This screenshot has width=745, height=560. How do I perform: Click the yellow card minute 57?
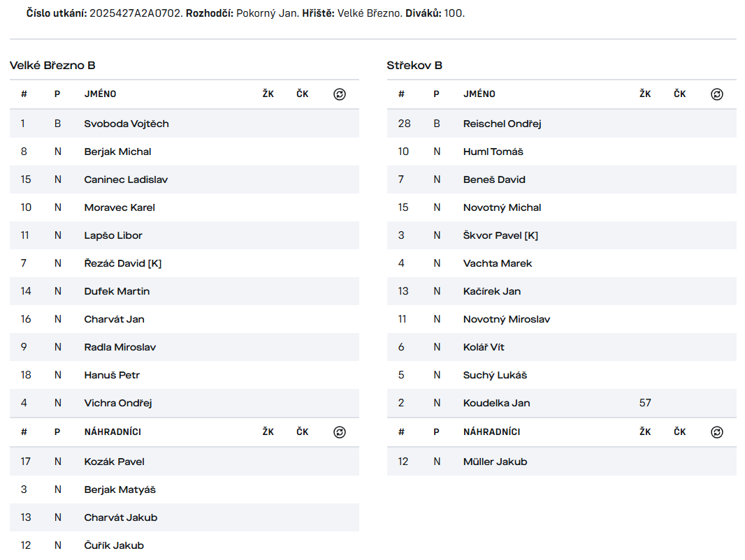tap(645, 403)
